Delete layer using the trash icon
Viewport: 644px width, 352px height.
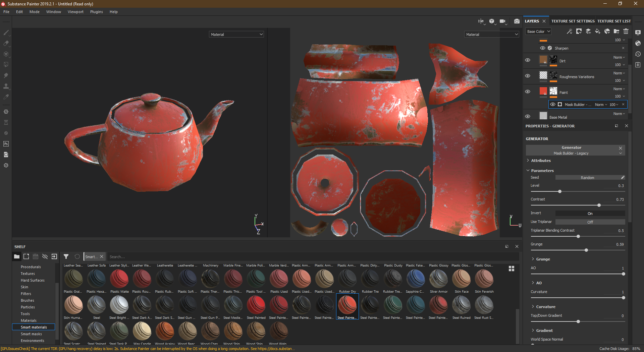[x=626, y=31]
